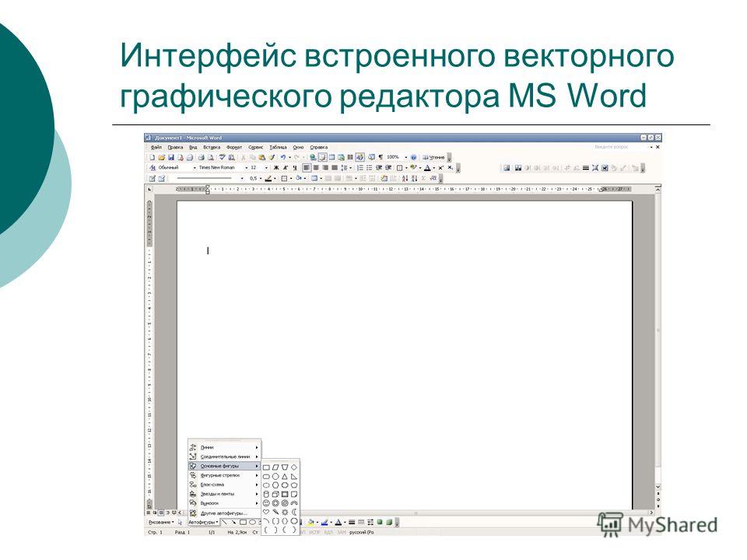Open print preview

click(211, 157)
